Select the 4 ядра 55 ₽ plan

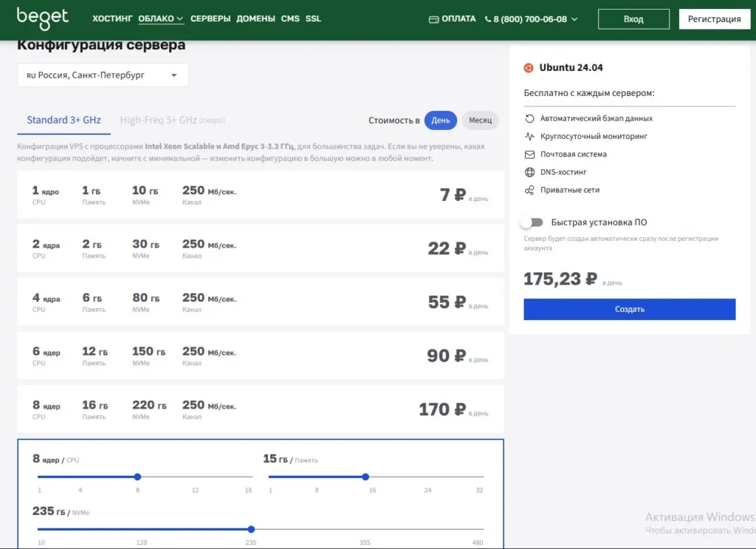(261, 302)
